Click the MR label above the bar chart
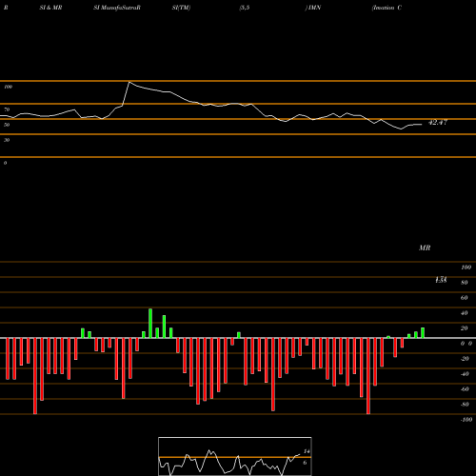 pyautogui.click(x=425, y=248)
